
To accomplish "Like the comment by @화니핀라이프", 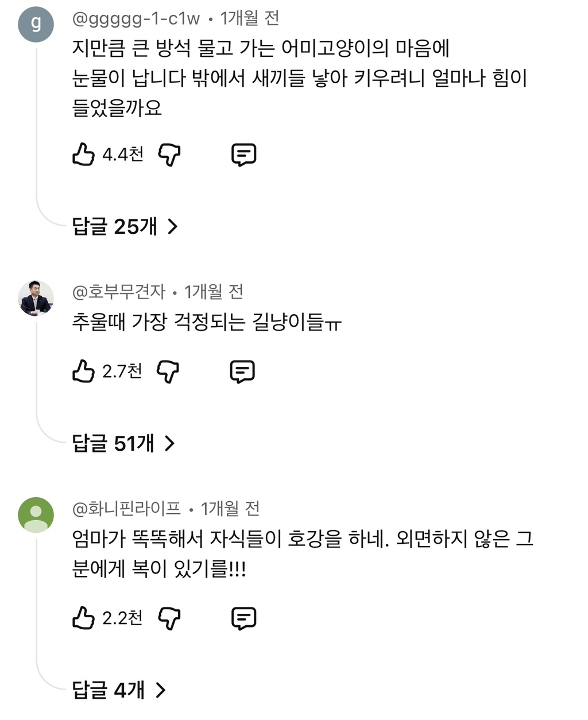I will click(x=83, y=618).
